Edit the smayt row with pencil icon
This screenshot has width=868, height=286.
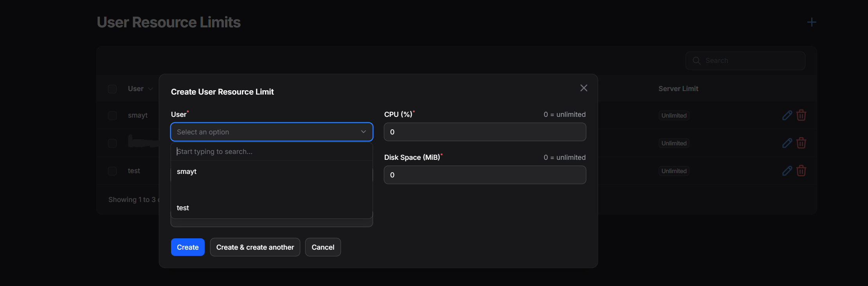click(x=787, y=115)
